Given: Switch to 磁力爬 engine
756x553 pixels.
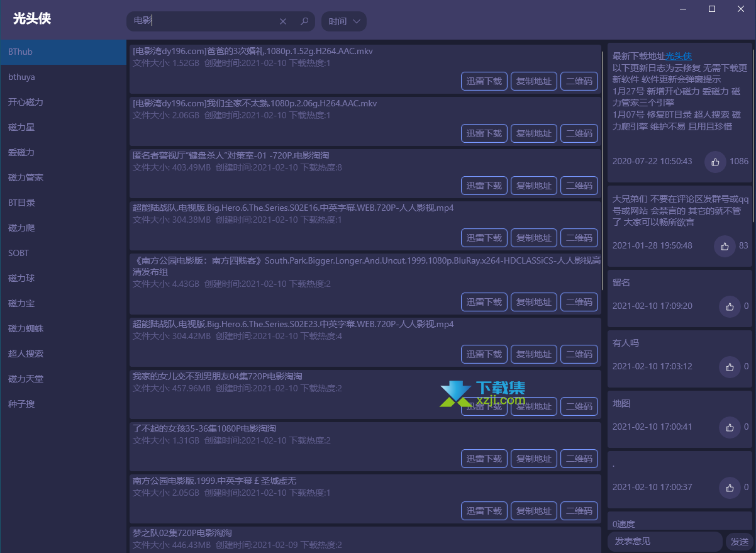Looking at the screenshot, I should pyautogui.click(x=63, y=228).
